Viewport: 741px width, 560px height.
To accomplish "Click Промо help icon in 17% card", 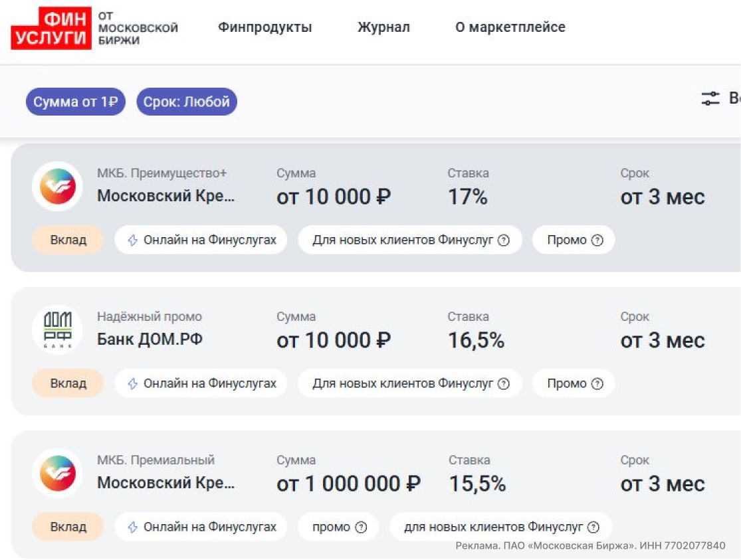I will [597, 240].
